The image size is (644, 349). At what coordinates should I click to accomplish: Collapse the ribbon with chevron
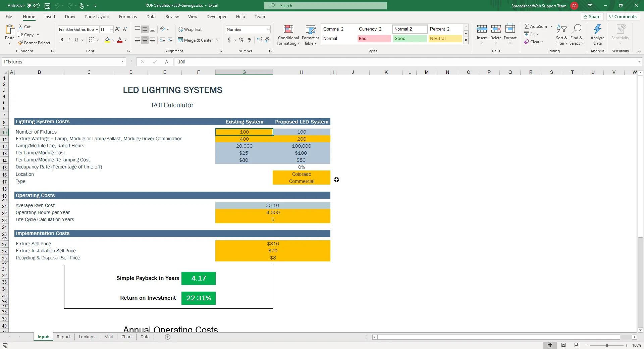[639, 51]
